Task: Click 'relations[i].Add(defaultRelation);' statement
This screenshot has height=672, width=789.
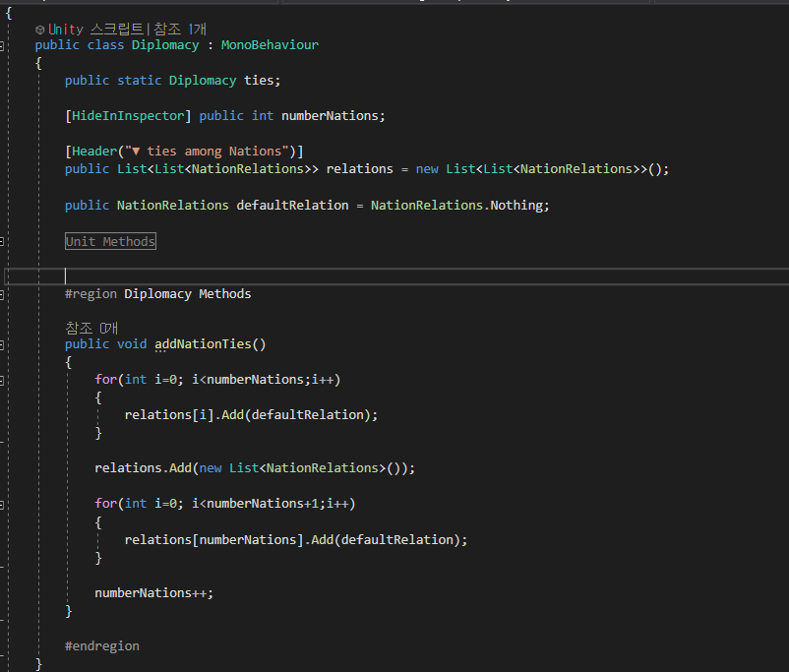Action: [251, 414]
